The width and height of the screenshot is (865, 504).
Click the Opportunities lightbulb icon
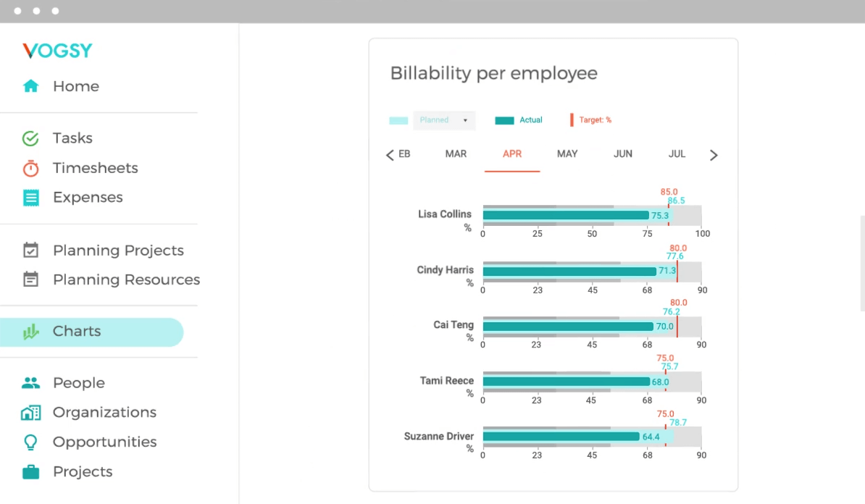[x=30, y=442]
